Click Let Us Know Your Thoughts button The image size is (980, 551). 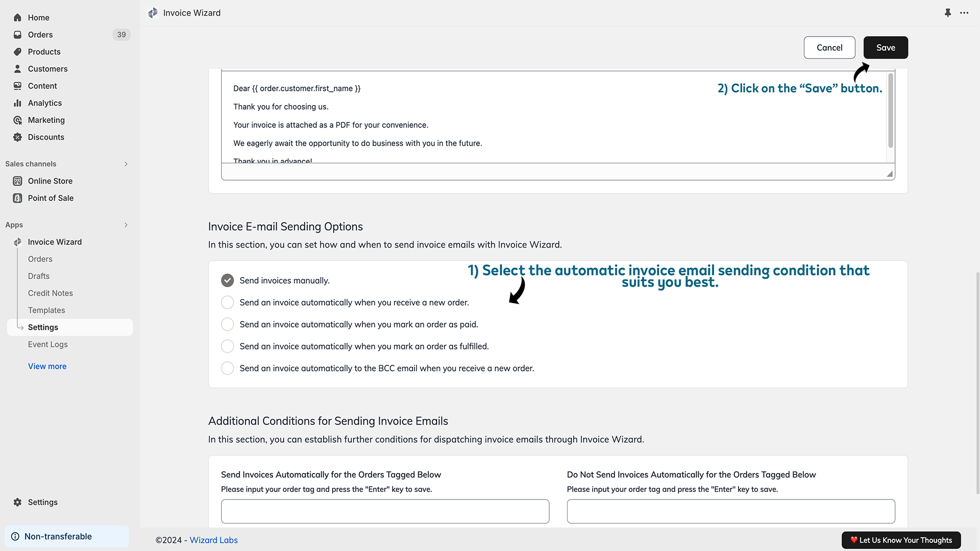point(901,540)
